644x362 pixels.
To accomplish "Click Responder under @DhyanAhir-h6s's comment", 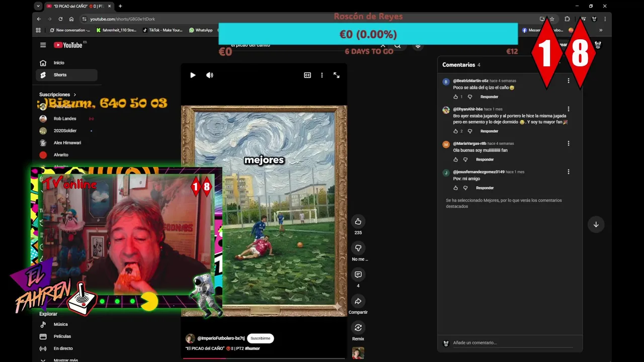I will pyautogui.click(x=489, y=131).
